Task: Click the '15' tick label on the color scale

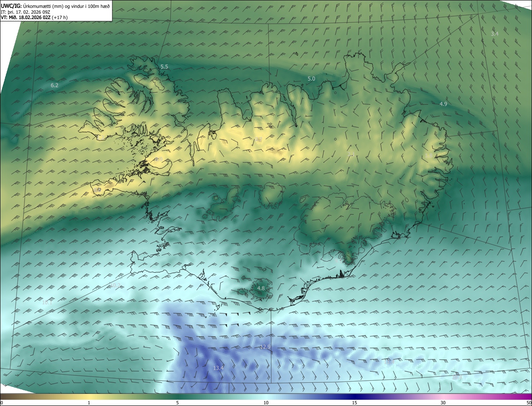Action: tap(355, 403)
